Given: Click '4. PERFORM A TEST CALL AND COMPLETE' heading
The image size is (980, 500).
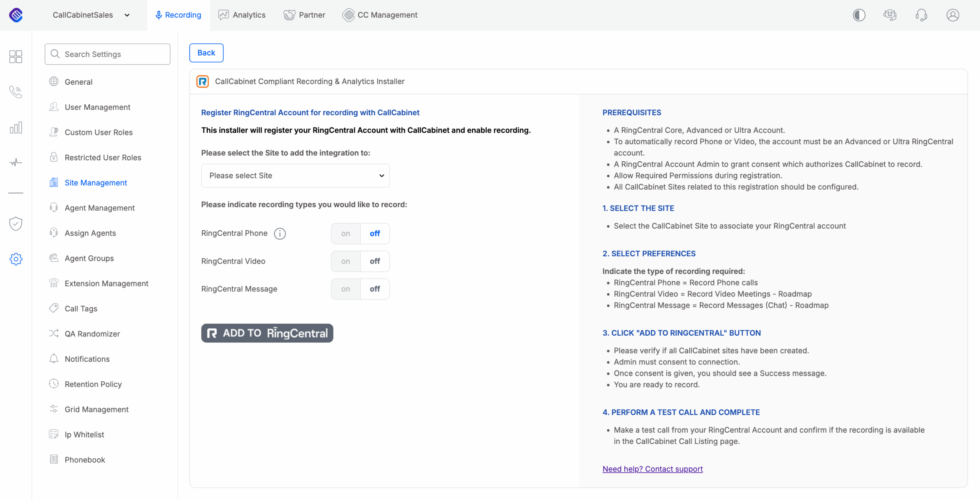Looking at the screenshot, I should pos(681,412).
